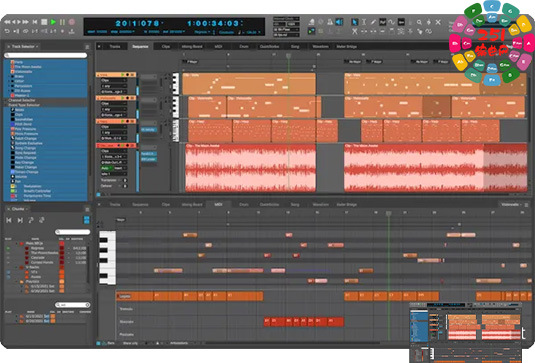Open the audio track Auto automation dropdown
Viewport: 535px width, 363px height.
point(106,168)
